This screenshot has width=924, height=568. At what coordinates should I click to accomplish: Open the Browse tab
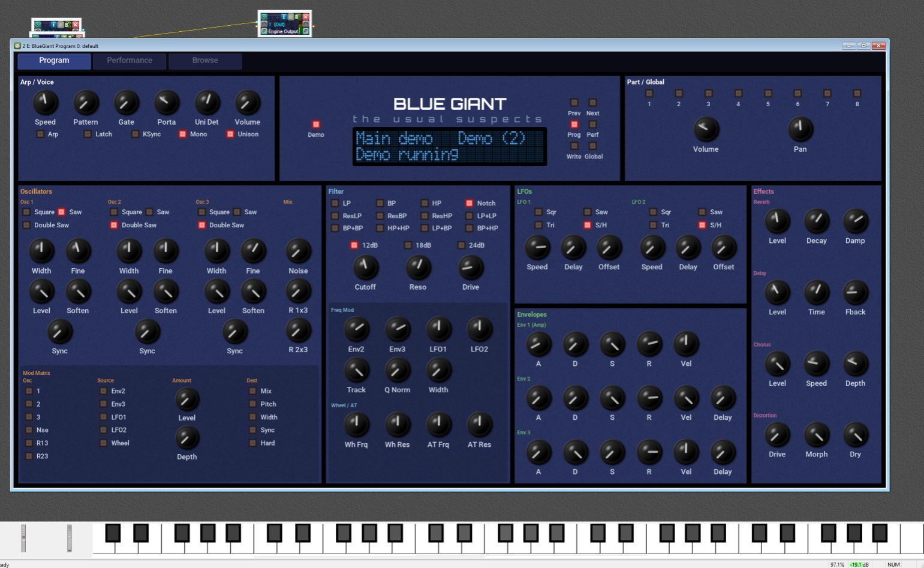[x=205, y=61]
